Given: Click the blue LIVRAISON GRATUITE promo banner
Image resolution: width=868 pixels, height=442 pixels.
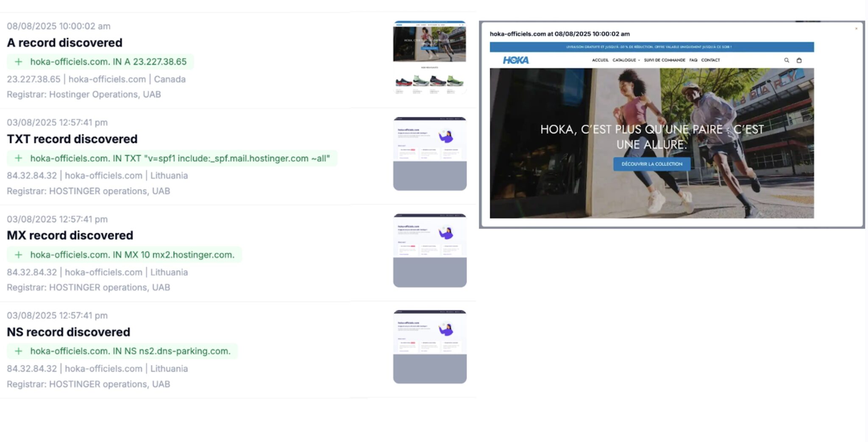Looking at the screenshot, I should tap(652, 47).
